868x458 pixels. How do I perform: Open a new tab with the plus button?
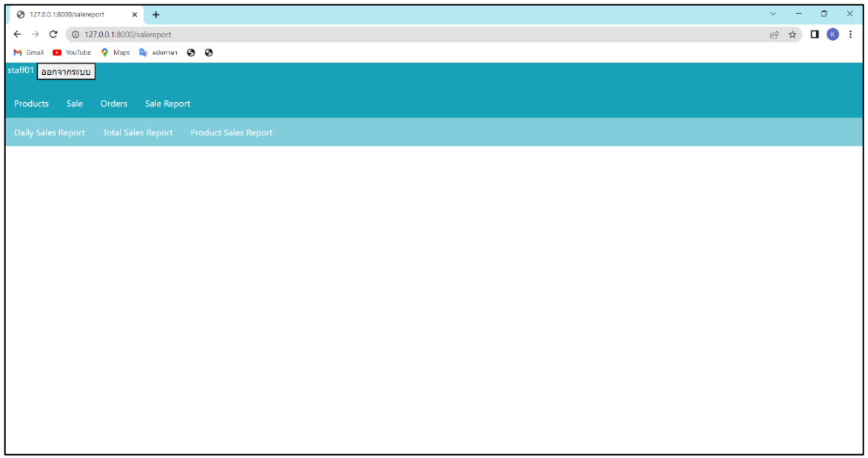point(155,14)
